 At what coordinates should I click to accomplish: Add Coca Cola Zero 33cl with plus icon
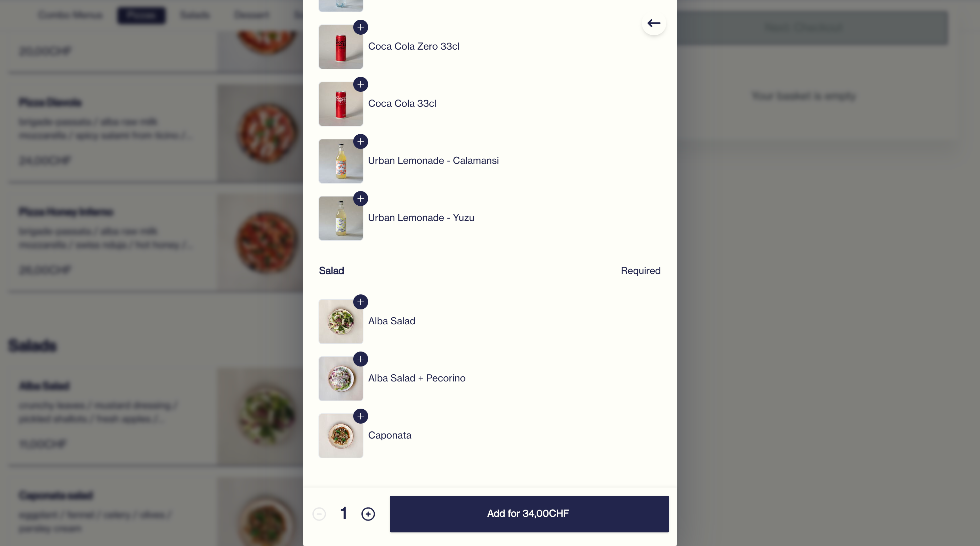click(x=360, y=28)
